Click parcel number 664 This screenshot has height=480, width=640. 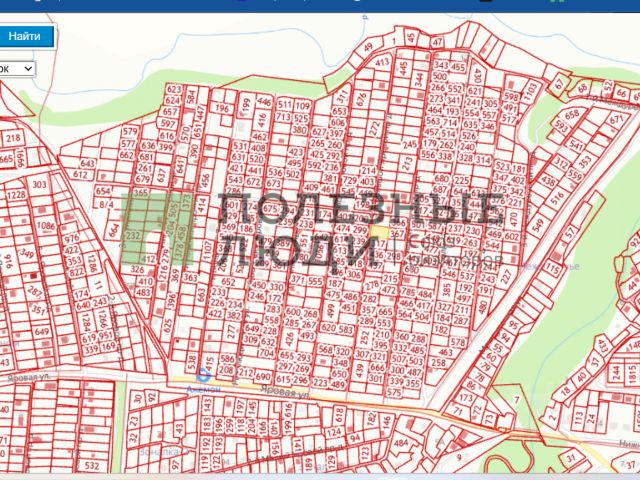pyautogui.click(x=113, y=230)
